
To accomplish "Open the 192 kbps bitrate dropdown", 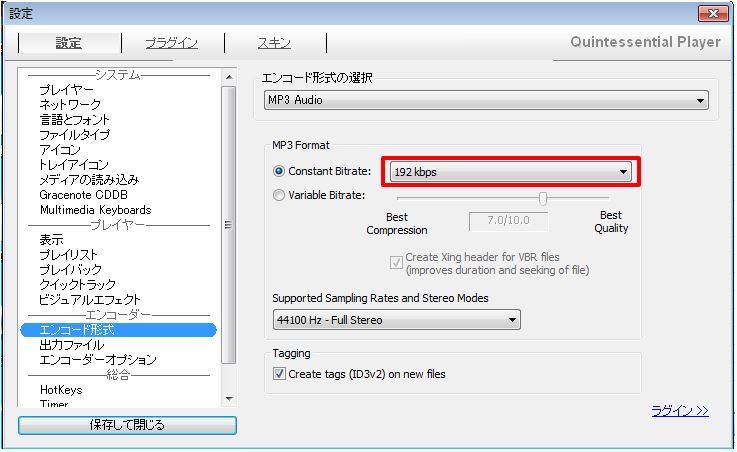I will pos(510,172).
